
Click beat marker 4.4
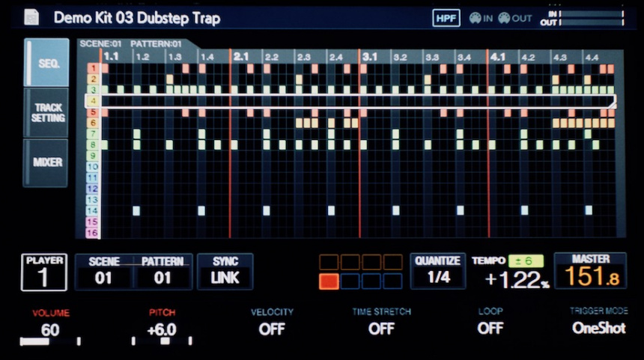pyautogui.click(x=592, y=57)
